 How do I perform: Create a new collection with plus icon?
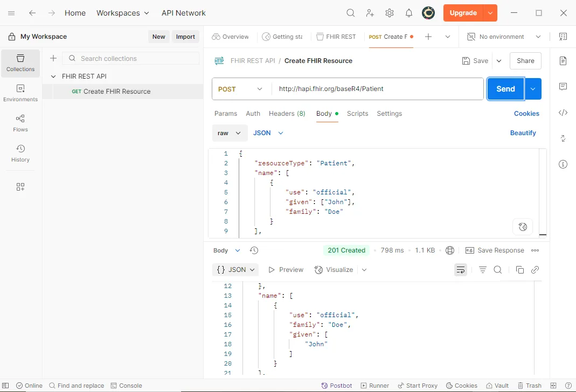click(x=53, y=58)
